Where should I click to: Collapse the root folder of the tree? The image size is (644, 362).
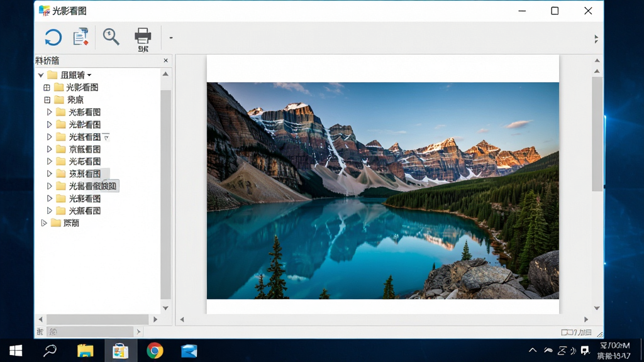(x=41, y=75)
